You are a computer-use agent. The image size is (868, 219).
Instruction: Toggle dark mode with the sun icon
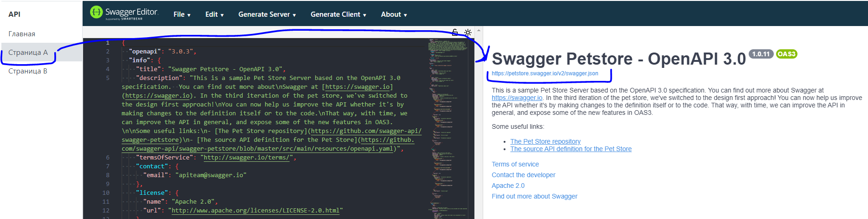(467, 33)
